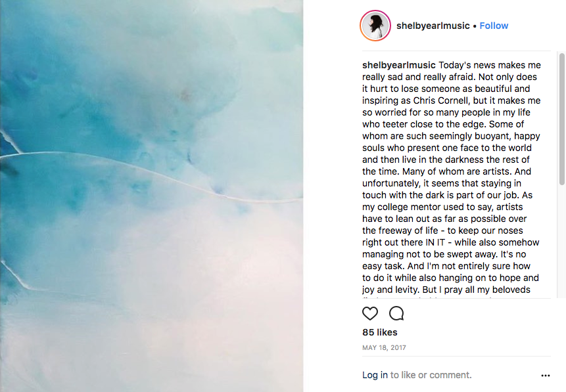Click the bold shelbyearlmusic name starting the caption

point(398,65)
